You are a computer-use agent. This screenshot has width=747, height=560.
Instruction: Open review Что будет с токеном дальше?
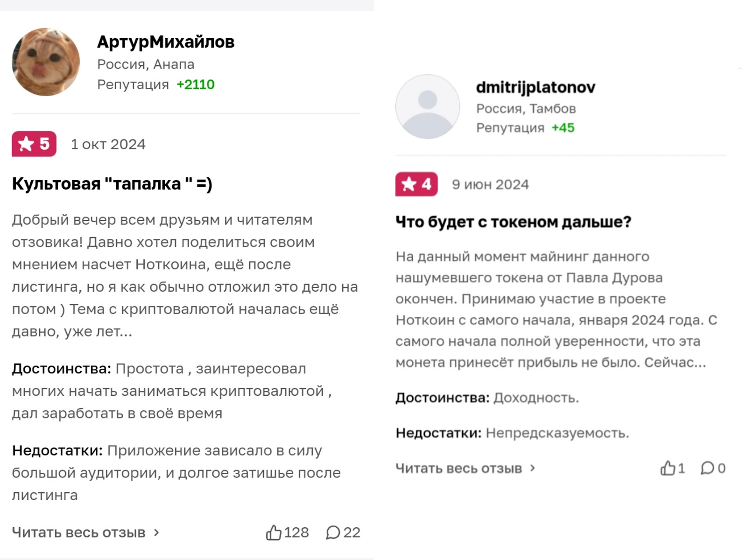(x=513, y=222)
